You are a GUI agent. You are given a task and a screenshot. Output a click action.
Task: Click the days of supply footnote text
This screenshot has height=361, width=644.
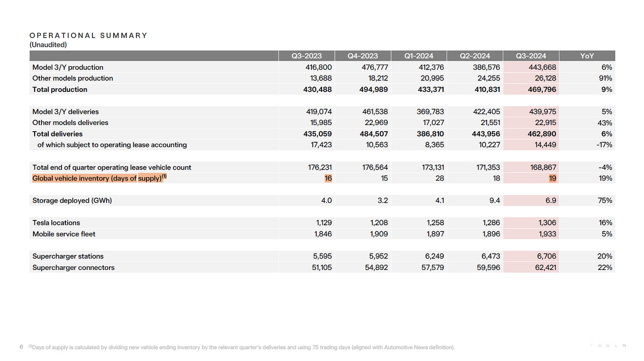point(241,347)
